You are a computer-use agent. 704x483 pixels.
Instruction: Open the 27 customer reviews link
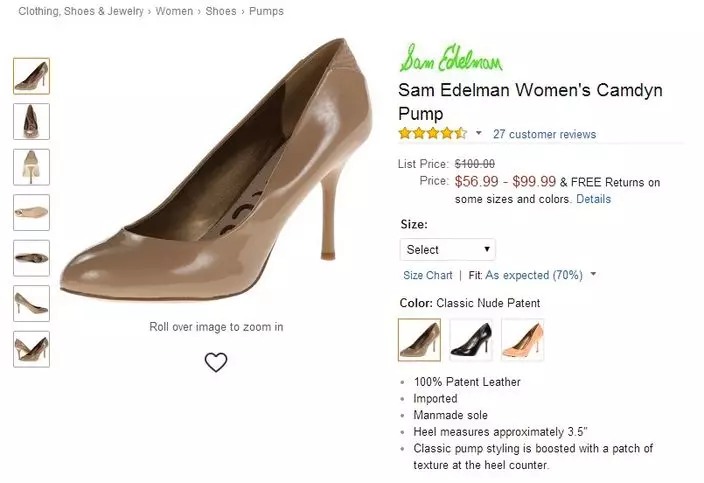coord(544,134)
